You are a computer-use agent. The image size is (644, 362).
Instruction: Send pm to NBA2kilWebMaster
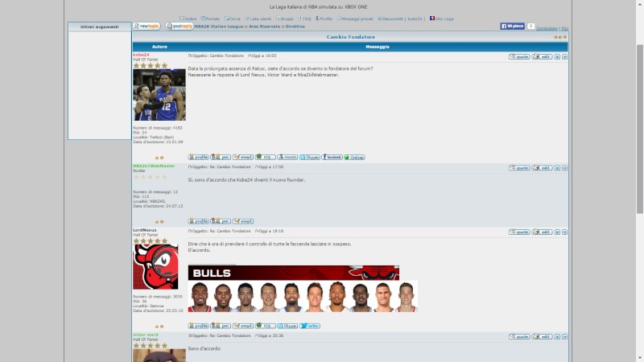(x=221, y=221)
